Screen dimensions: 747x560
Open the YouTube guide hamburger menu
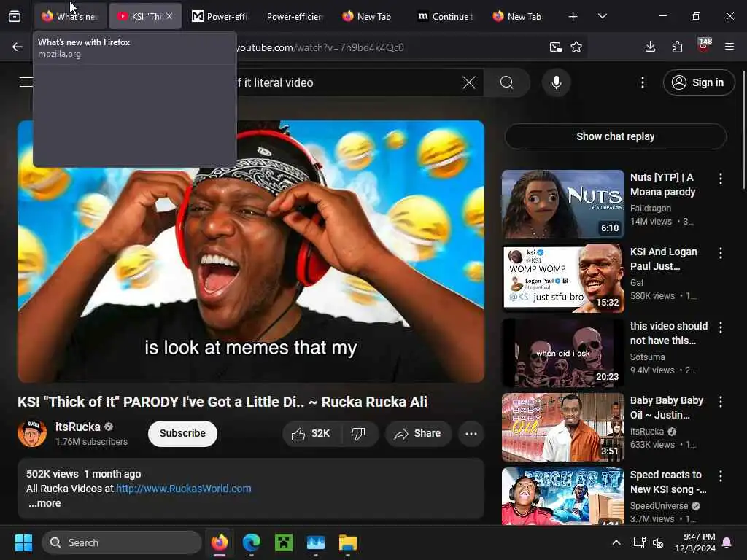26,82
